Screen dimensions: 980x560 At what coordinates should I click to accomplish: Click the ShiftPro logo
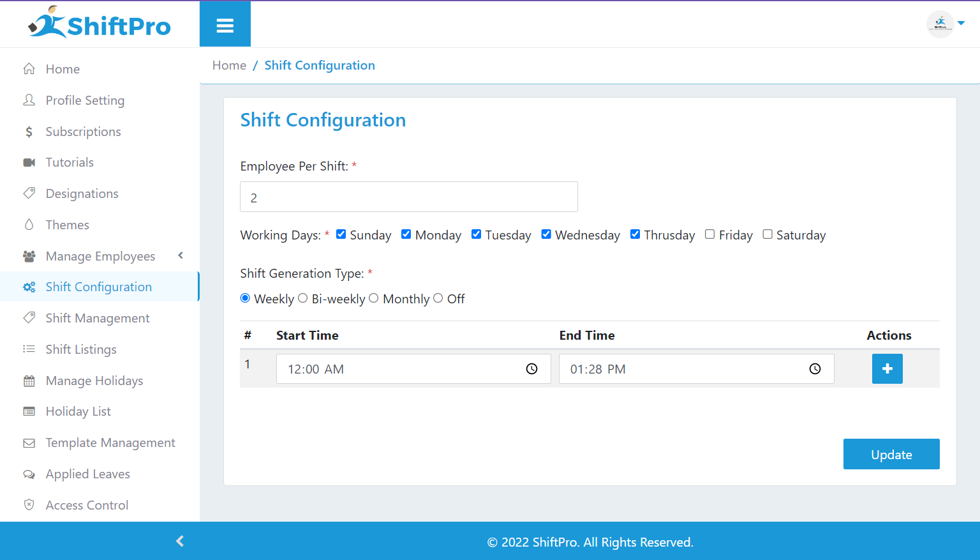tap(100, 24)
